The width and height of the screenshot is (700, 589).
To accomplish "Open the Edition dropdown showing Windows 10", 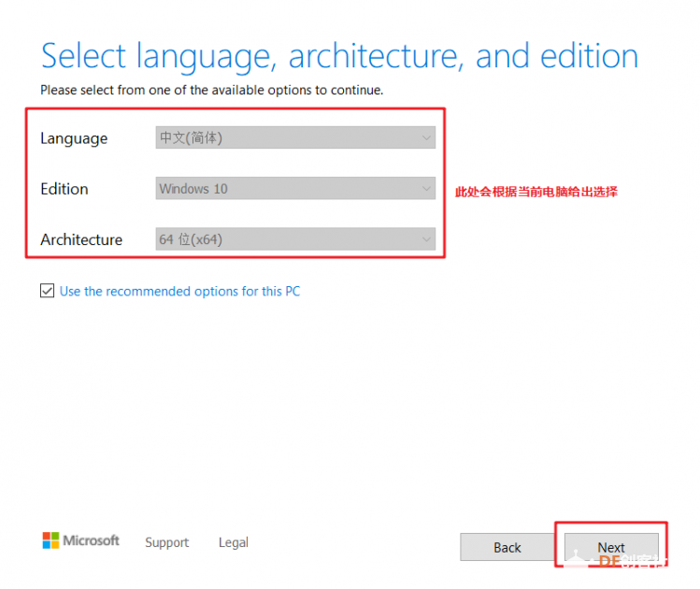I will click(x=295, y=188).
